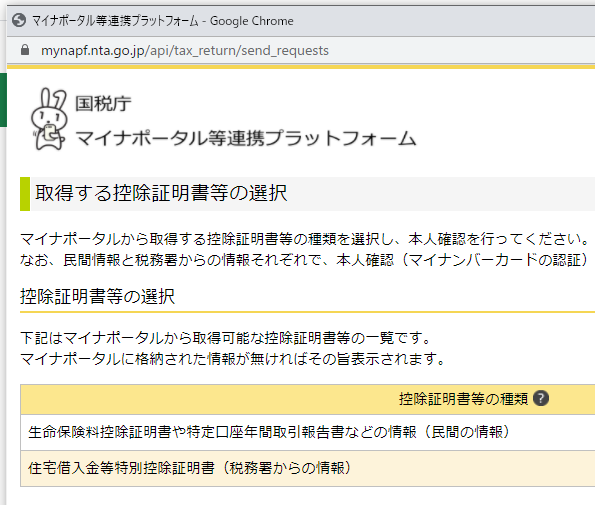Image resolution: width=595 pixels, height=505 pixels.
Task: Click the マイナポータル等連携プラットフォーム page header title
Action: pos(246,138)
